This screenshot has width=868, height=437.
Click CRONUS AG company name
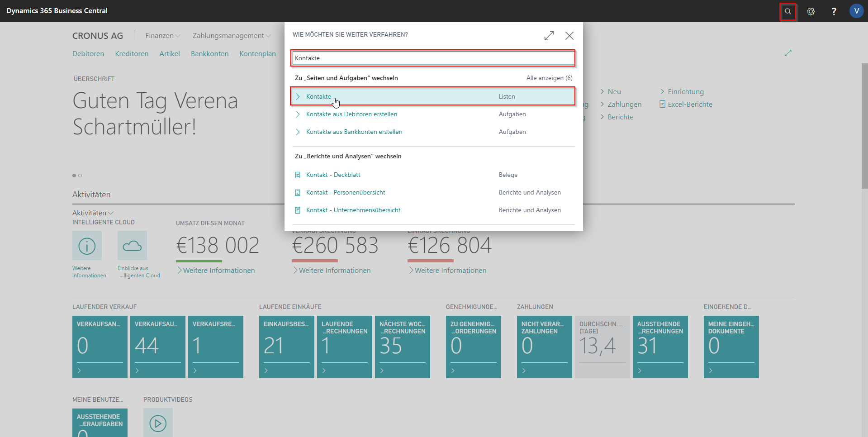click(x=98, y=36)
